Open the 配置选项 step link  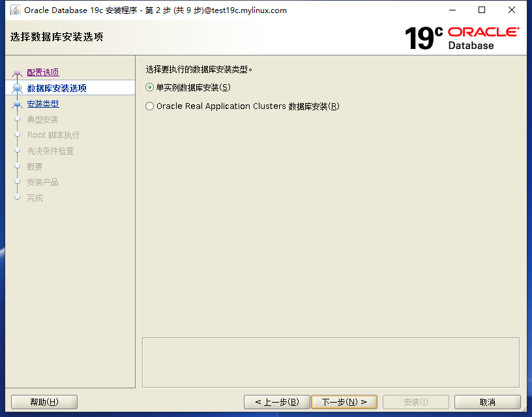43,72
